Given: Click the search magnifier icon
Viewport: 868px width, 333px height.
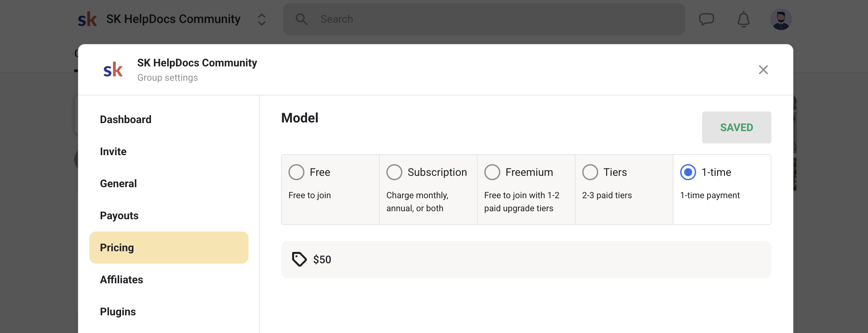Looking at the screenshot, I should 301,19.
